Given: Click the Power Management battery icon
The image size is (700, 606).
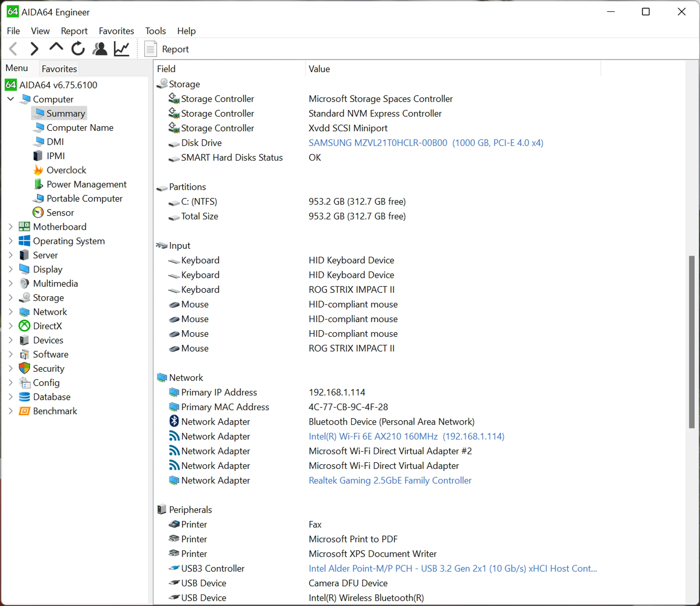Looking at the screenshot, I should [38, 184].
